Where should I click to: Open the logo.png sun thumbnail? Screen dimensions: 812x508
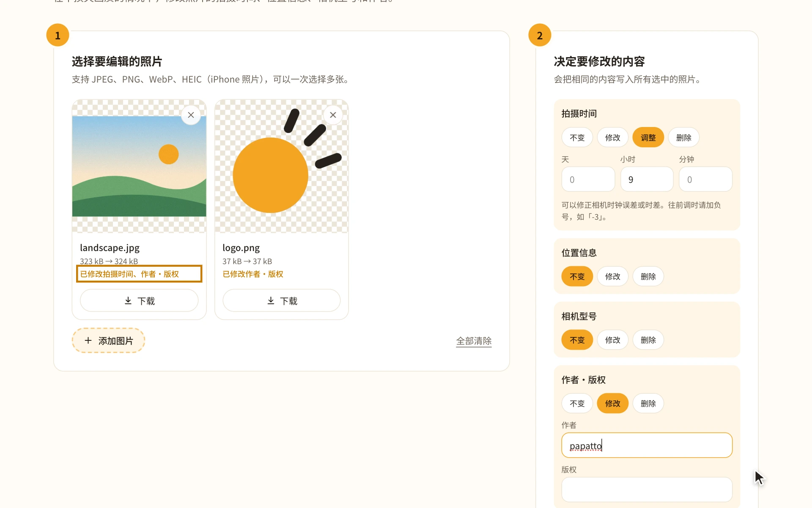[x=282, y=166]
